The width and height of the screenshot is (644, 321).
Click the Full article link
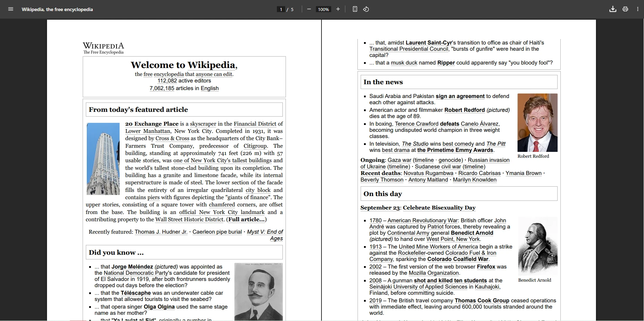pyautogui.click(x=246, y=220)
